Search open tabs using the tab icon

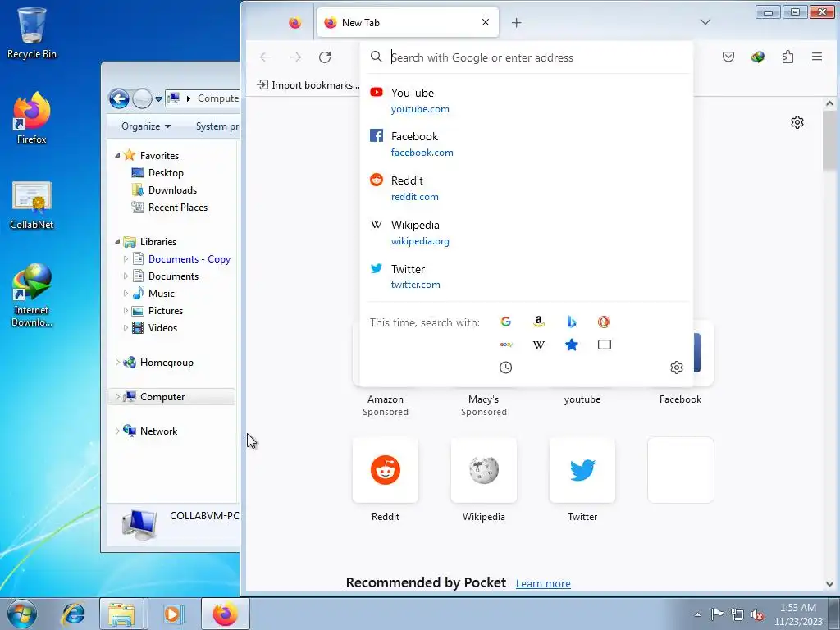(x=605, y=345)
